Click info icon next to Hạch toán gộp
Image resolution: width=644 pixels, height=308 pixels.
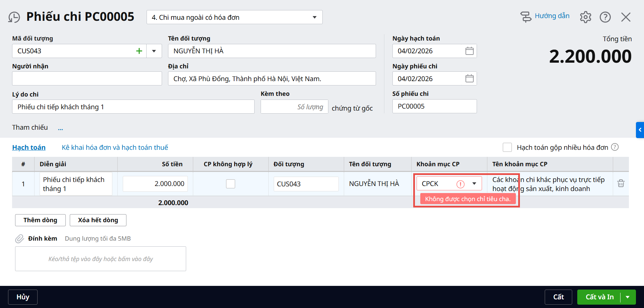tap(614, 147)
